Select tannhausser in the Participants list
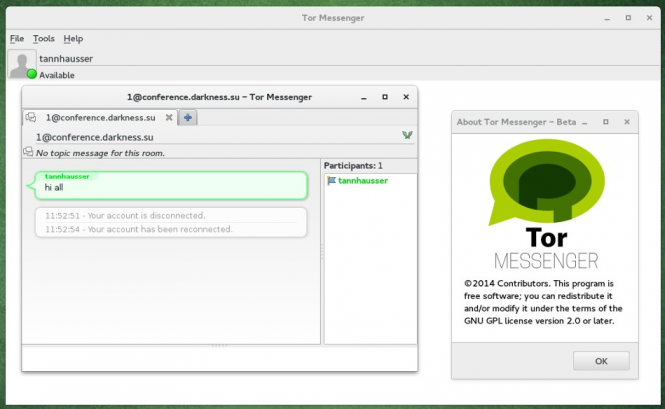 (x=362, y=181)
